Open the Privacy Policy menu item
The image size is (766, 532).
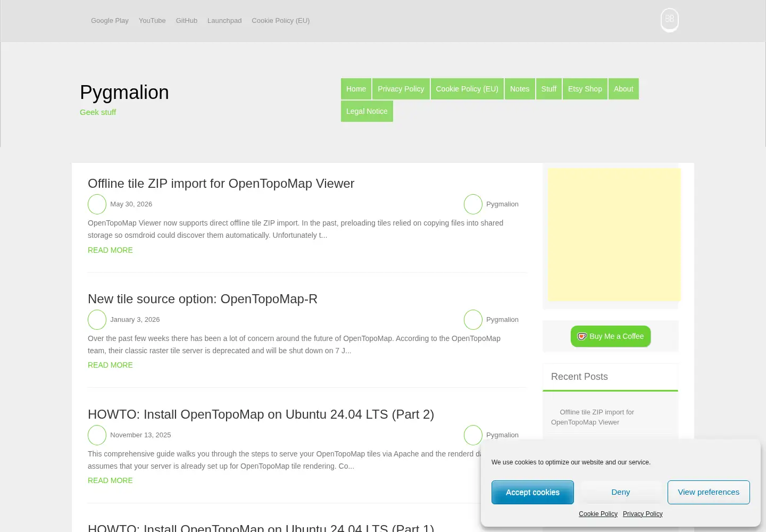401,89
